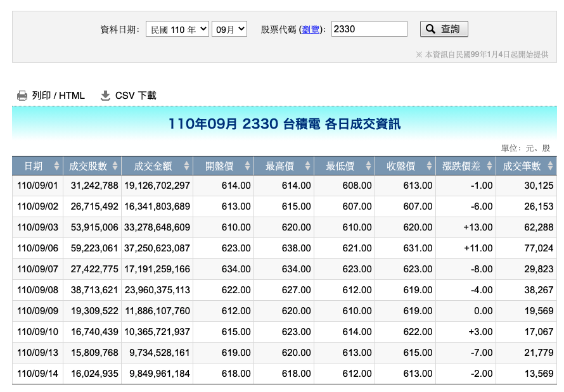Screen dimensions: 564x392
Task: Click the 成交股數 header label
Action: coord(88,166)
